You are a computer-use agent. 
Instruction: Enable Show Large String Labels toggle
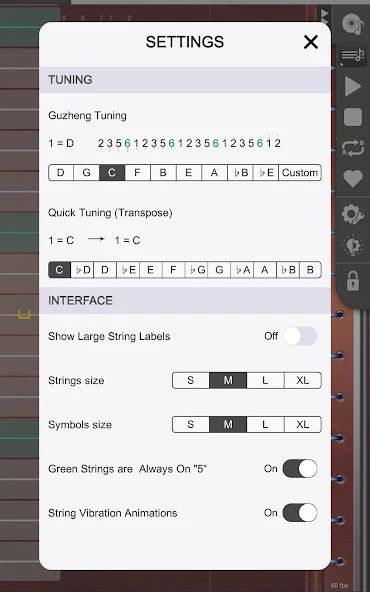click(x=300, y=336)
